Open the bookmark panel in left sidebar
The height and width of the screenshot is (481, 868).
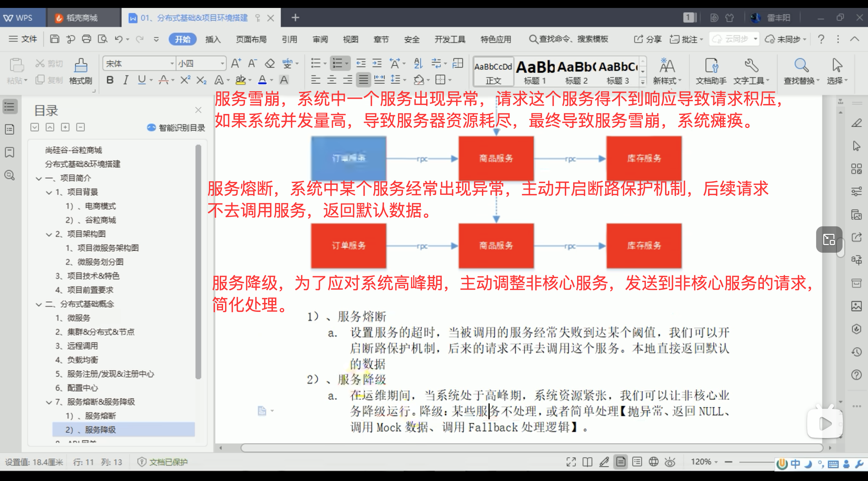10,152
